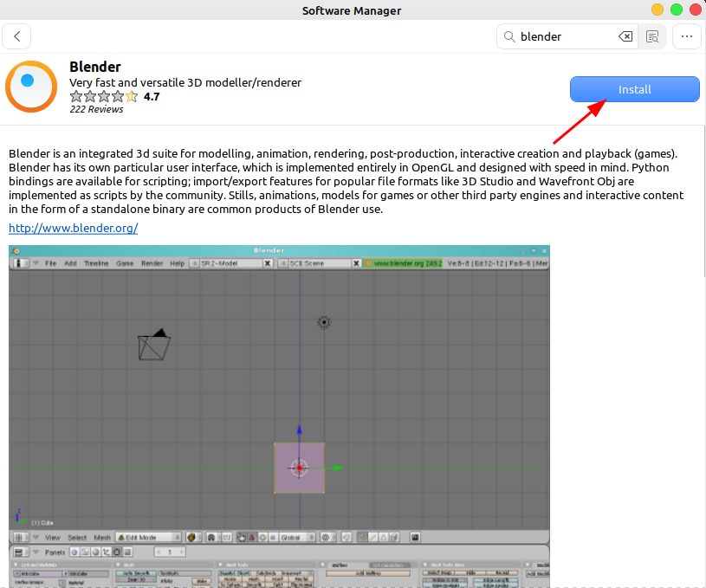Viewport: 706px width, 588px height.
Task: Open the http://www.blender.org/ link
Action: tap(74, 229)
